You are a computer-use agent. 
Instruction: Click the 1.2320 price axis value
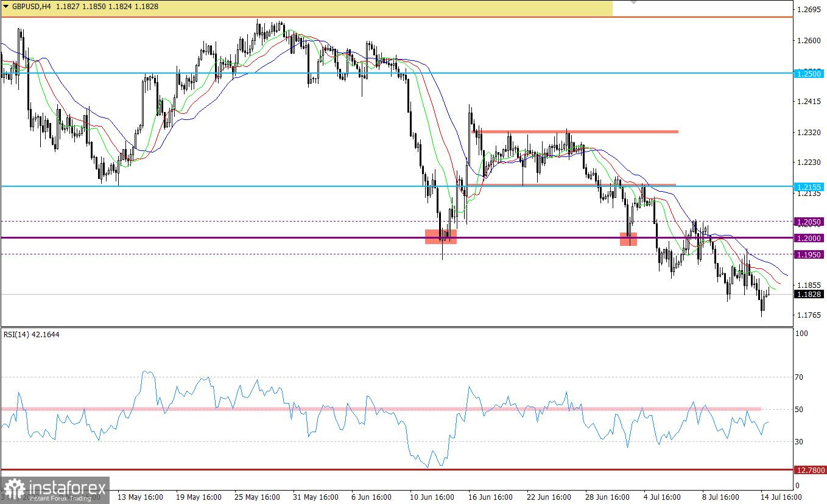tap(810, 132)
